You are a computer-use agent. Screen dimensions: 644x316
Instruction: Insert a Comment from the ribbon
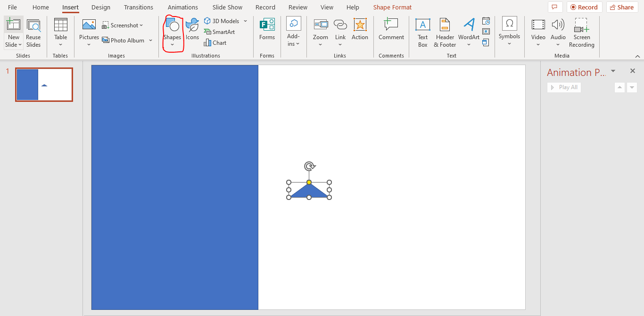(x=391, y=29)
